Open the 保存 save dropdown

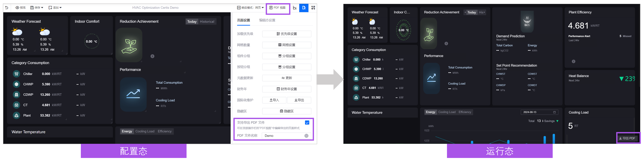pos(37,7)
